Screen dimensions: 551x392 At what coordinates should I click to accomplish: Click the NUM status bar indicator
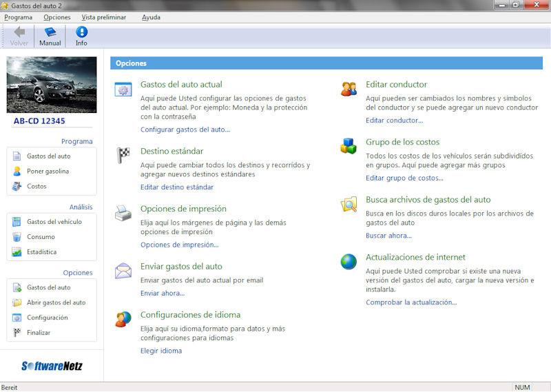pos(523,387)
